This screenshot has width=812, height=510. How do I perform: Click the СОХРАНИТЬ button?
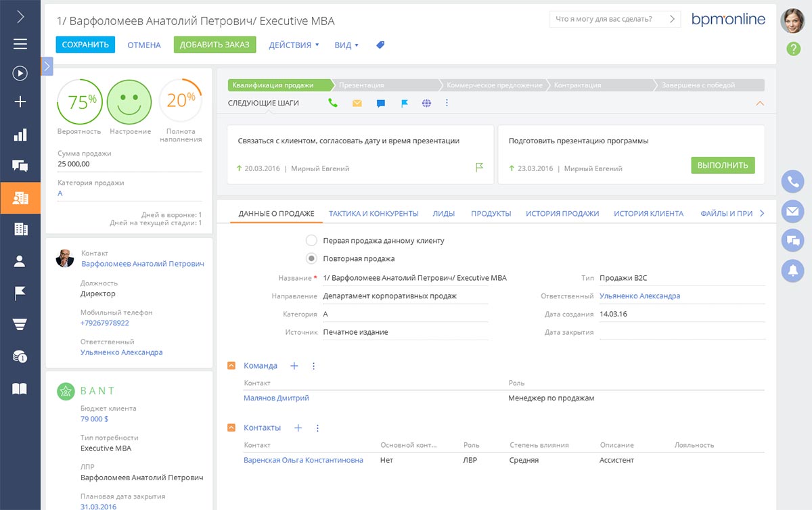[x=85, y=45]
